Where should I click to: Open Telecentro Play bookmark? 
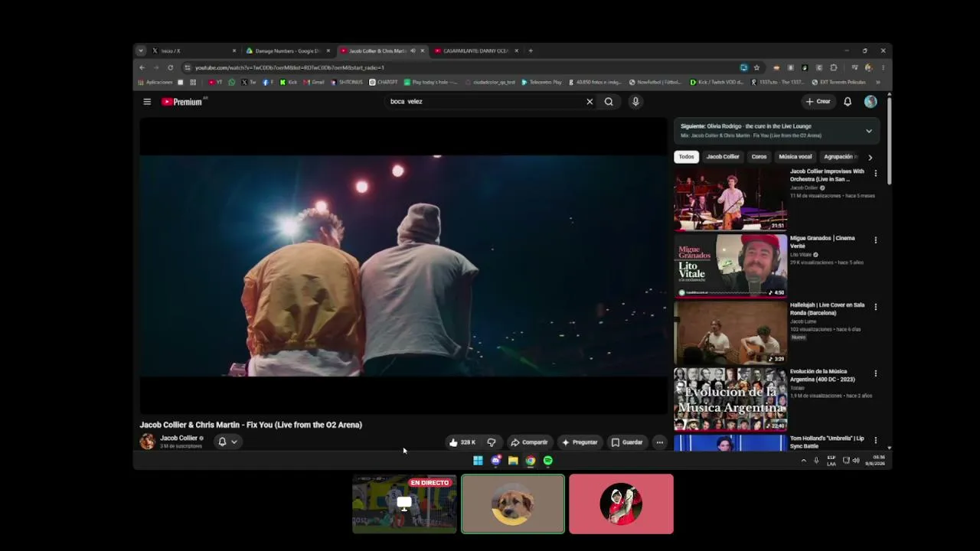point(541,82)
